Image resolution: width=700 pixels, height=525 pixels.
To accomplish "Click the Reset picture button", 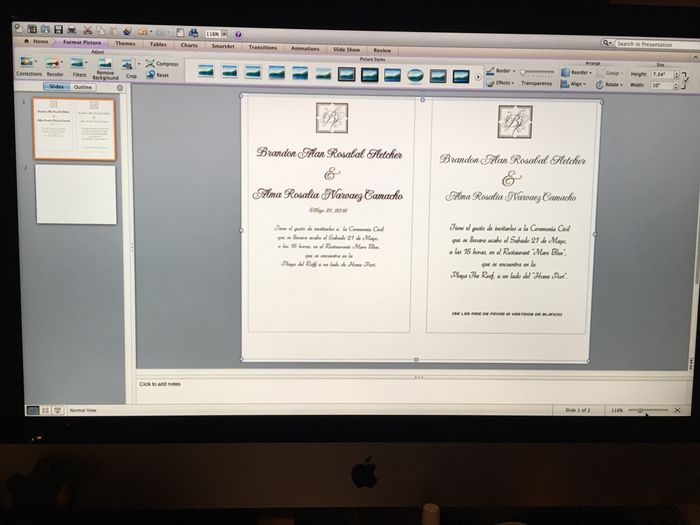I will click(x=158, y=75).
